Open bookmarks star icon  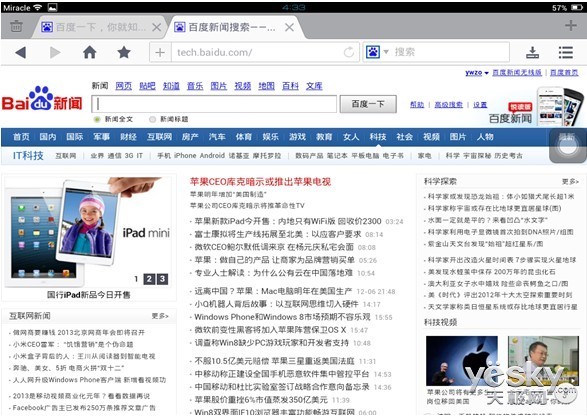pyautogui.click(x=124, y=52)
